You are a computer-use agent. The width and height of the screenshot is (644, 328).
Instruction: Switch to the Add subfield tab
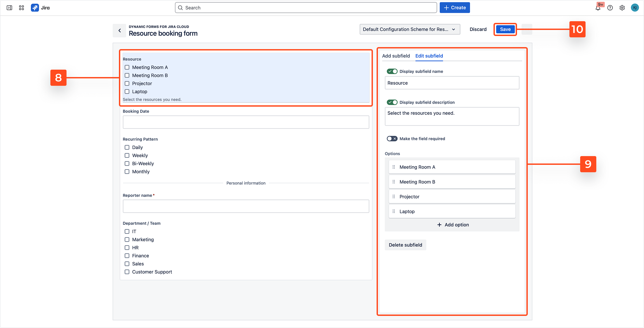(x=396, y=56)
